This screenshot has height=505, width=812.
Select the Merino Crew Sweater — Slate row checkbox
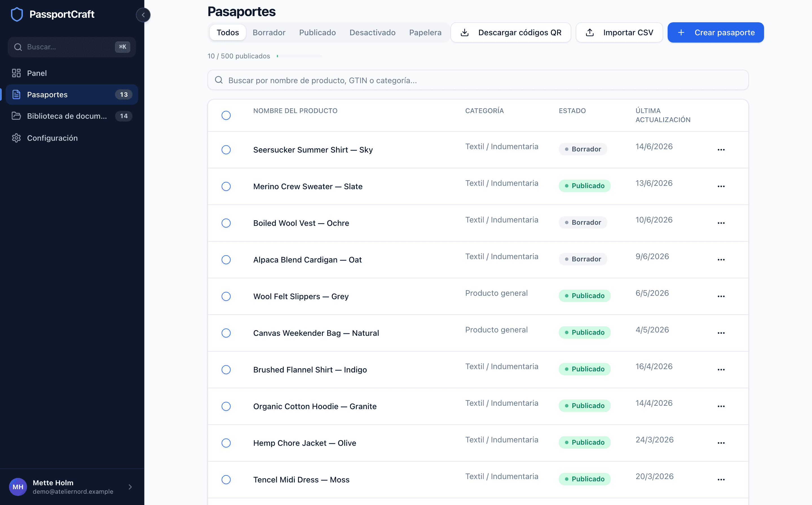[x=226, y=186]
